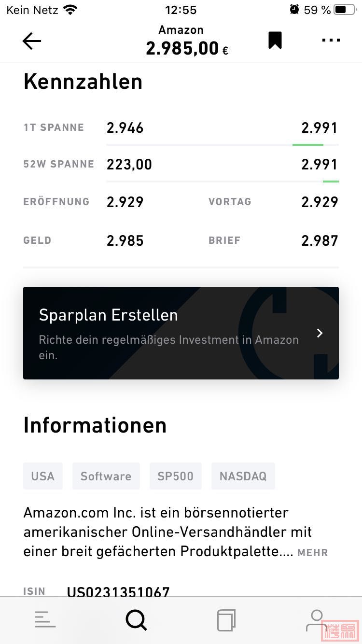The height and width of the screenshot is (644, 362).
Task: Open the list feed tab icon
Action: tap(45, 619)
